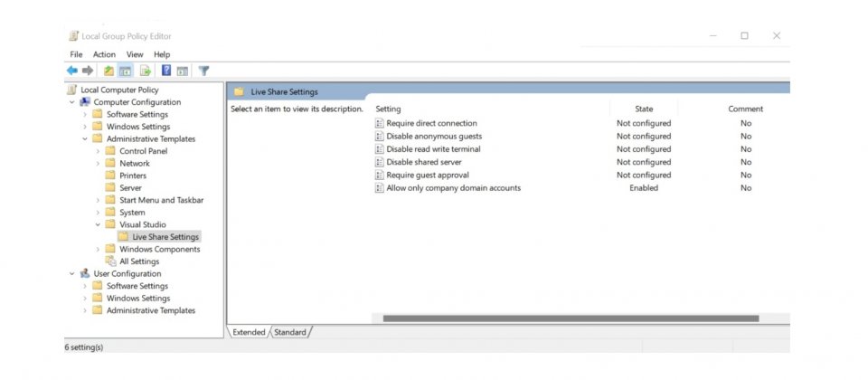Select All Settings in the tree
This screenshot has width=868, height=380.
point(138,261)
